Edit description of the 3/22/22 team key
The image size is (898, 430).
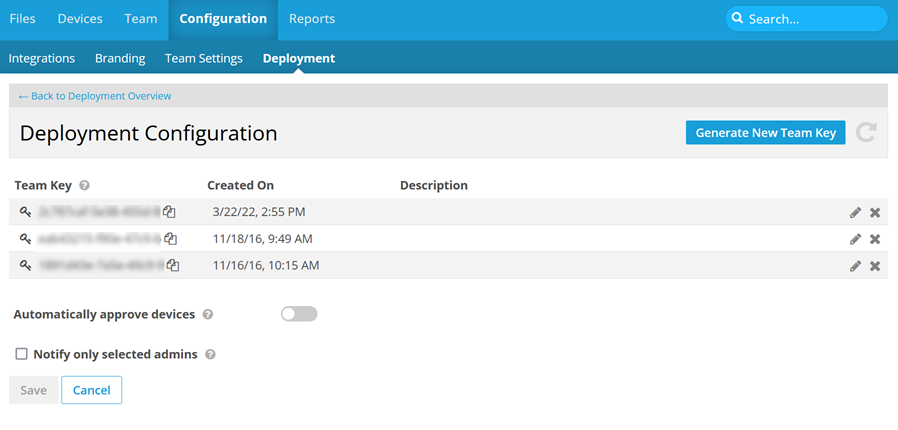855,212
